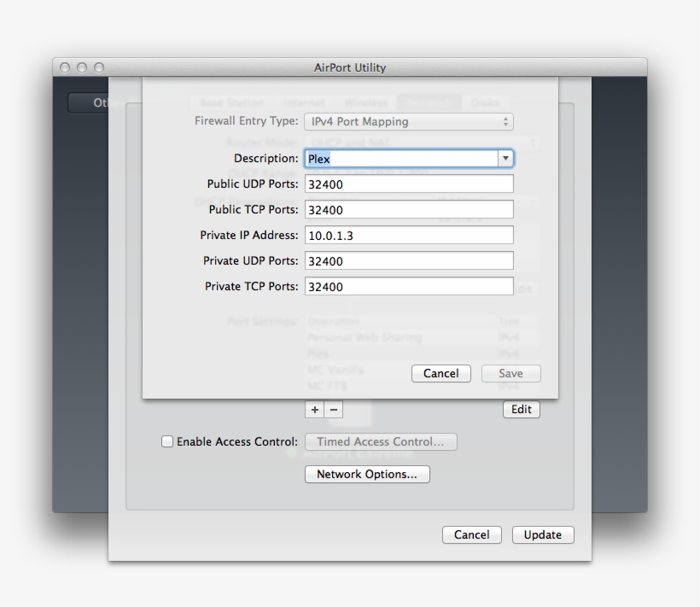Click the Update button
The height and width of the screenshot is (607, 700).
[x=543, y=535]
